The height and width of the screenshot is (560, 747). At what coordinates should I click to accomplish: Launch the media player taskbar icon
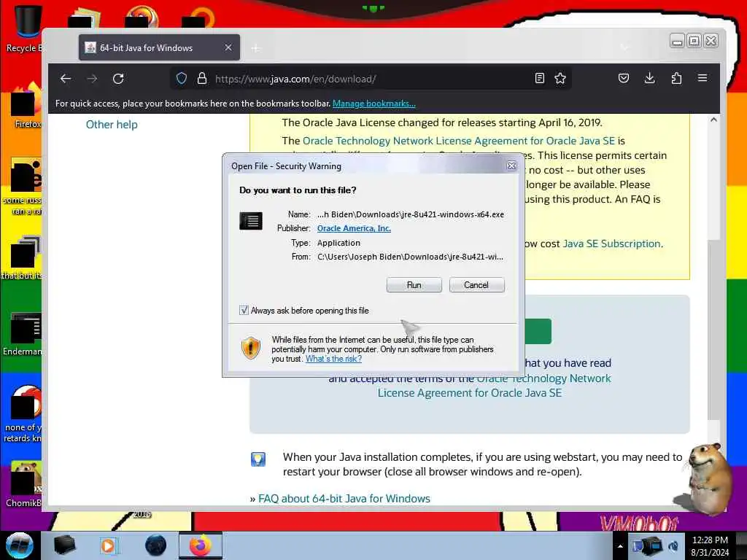click(x=109, y=545)
